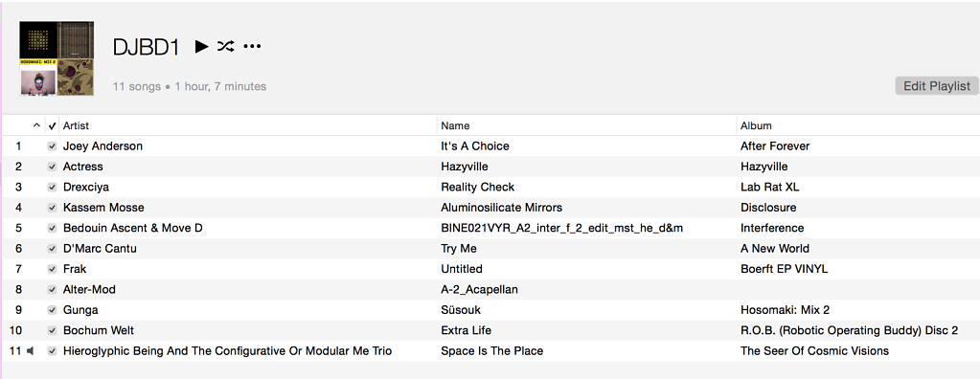Play the DJBD1 playlist
The width and height of the screenshot is (980, 379).
tap(201, 46)
